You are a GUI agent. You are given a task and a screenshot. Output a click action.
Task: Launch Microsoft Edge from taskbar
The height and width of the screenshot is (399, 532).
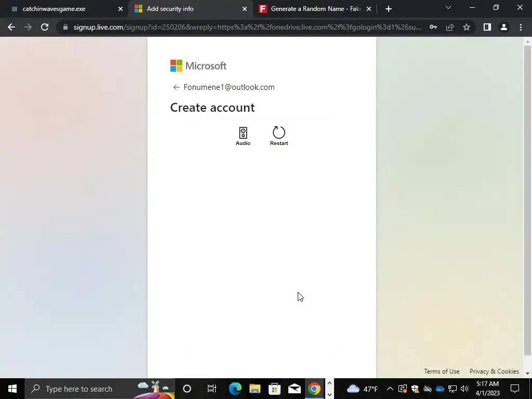(235, 389)
